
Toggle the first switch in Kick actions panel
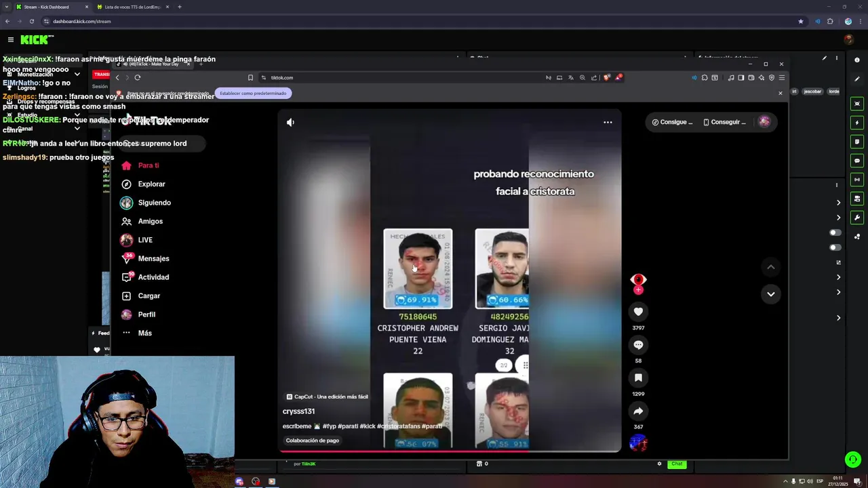[835, 232]
